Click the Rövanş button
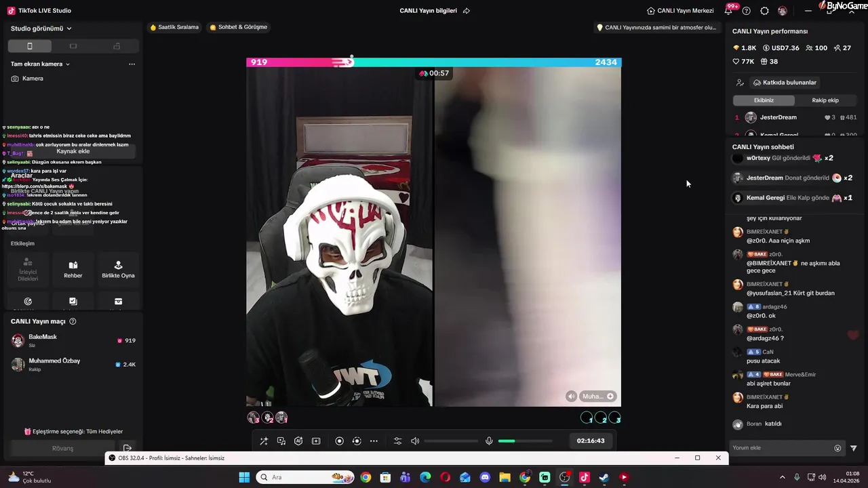The width and height of the screenshot is (868, 488). coord(63,448)
